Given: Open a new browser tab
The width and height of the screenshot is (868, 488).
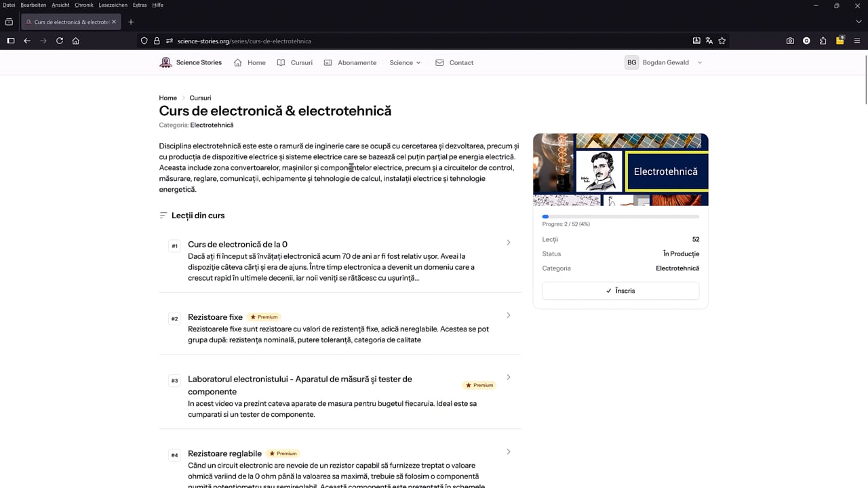Looking at the screenshot, I should pyautogui.click(x=131, y=22).
